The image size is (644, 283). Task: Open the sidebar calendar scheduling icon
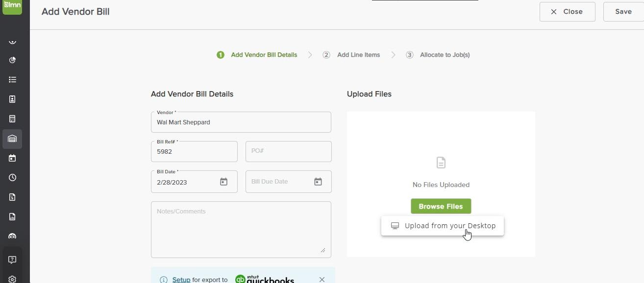pos(12,158)
